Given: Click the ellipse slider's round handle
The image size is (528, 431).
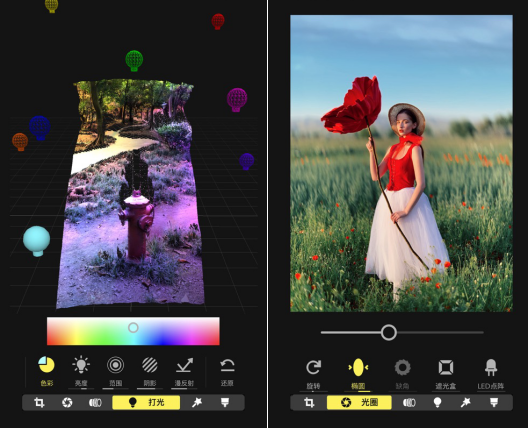Looking at the screenshot, I should (x=389, y=332).
